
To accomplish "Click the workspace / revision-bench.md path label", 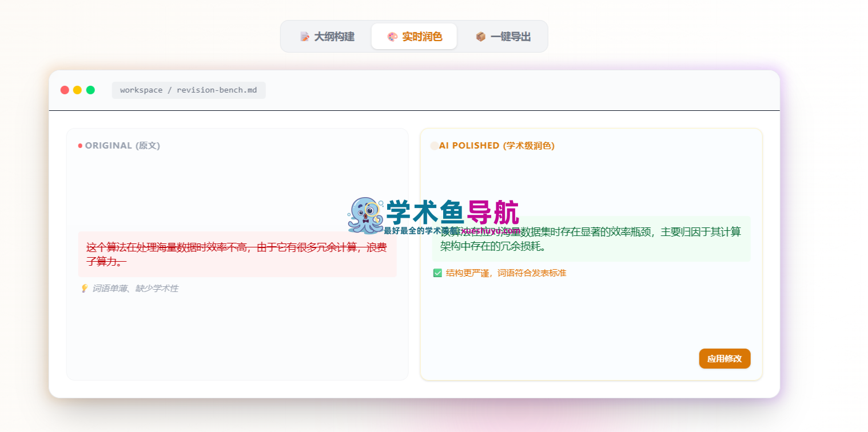I will click(x=189, y=90).
